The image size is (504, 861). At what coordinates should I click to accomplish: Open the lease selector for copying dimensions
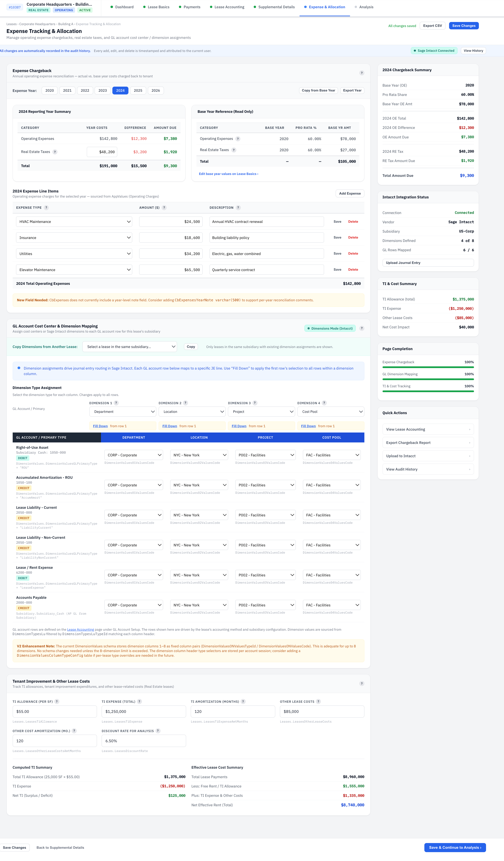coord(129,347)
